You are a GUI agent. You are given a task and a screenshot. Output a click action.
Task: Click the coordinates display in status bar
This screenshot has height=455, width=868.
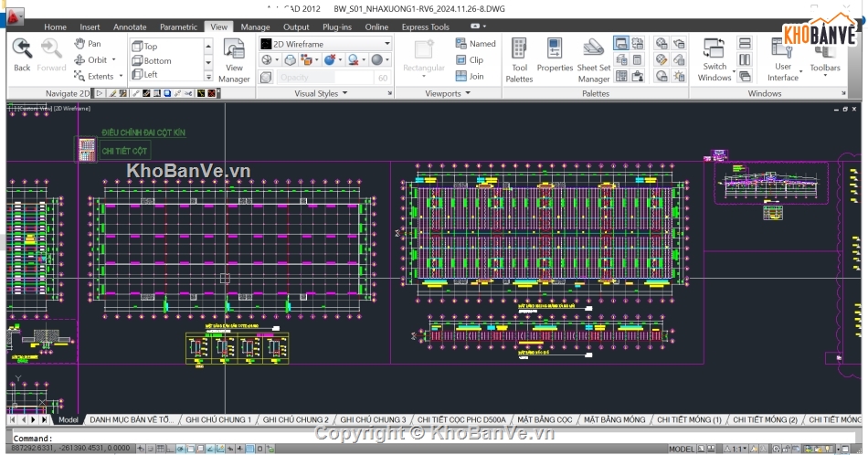click(x=70, y=448)
